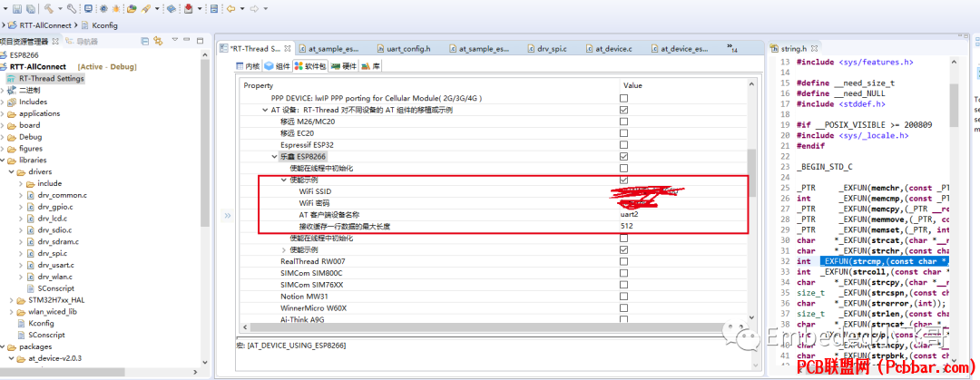This screenshot has width=980, height=380.
Task: Enable the SIMCom SIM76XX checkbox
Action: (623, 285)
